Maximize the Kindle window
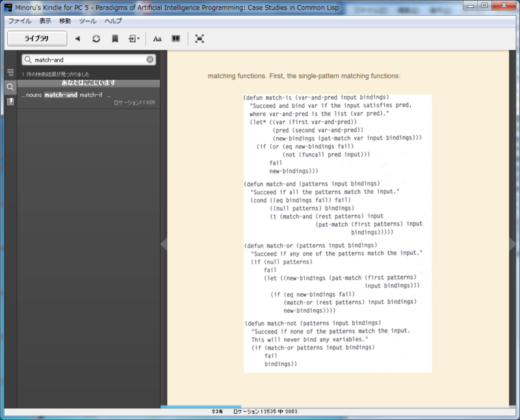 pyautogui.click(x=484, y=5)
